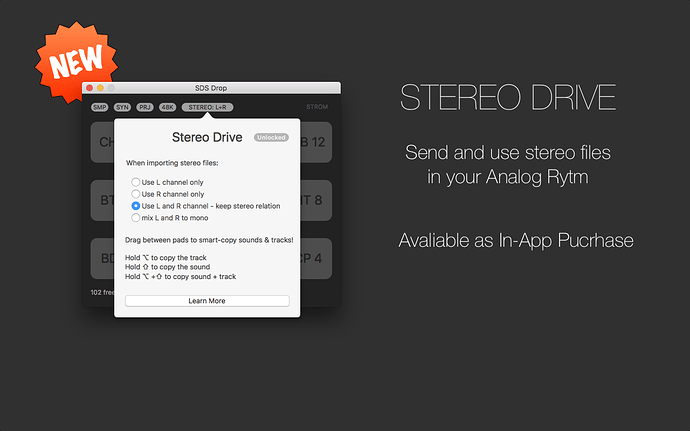This screenshot has height=431, width=690.
Task: Click the SDS Drop window title
Action: point(211,88)
